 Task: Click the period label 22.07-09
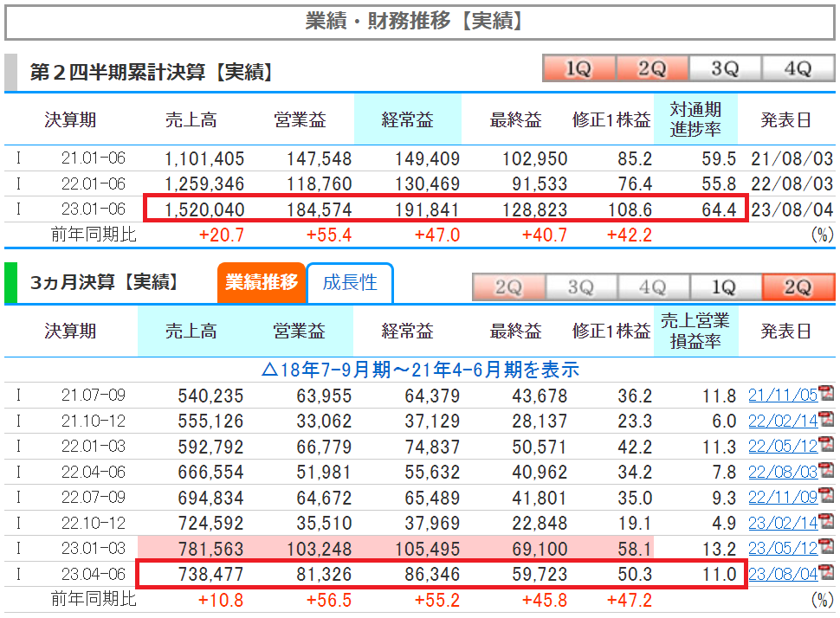tap(94, 497)
